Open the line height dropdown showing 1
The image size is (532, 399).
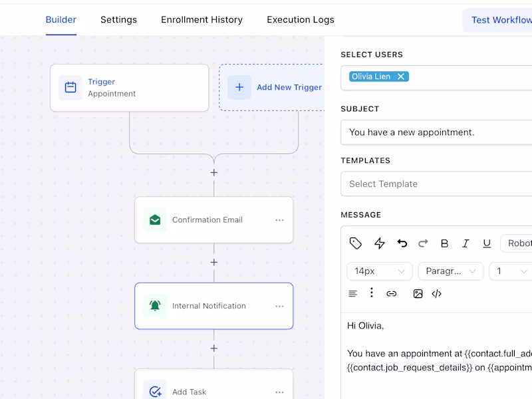click(511, 271)
